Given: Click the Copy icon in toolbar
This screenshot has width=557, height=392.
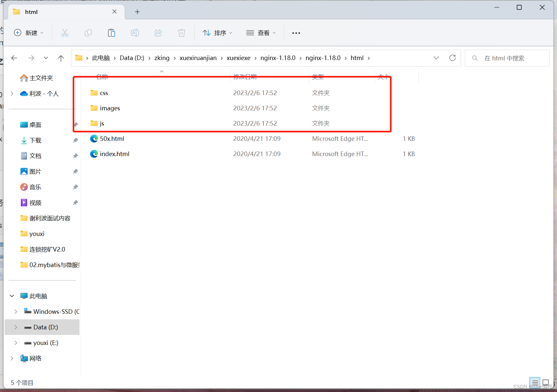Looking at the screenshot, I should pyautogui.click(x=88, y=33).
